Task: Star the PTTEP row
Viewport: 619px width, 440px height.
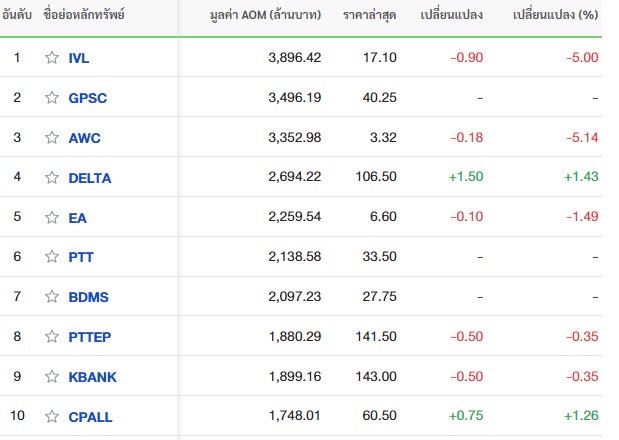Action: 52,337
